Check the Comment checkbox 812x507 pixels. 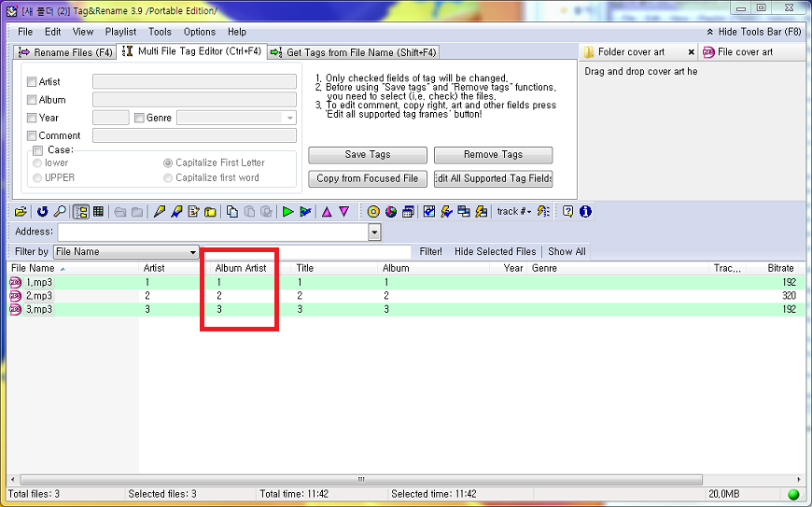(x=32, y=135)
